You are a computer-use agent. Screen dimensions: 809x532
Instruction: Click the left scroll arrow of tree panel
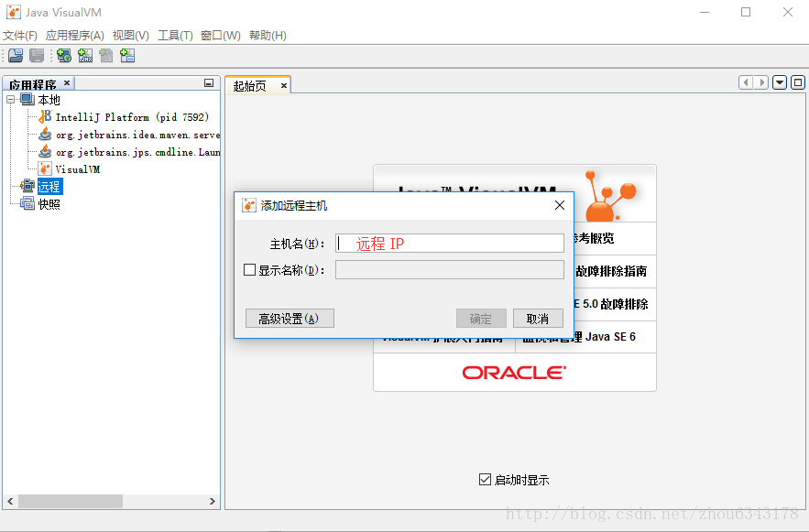tap(10, 501)
